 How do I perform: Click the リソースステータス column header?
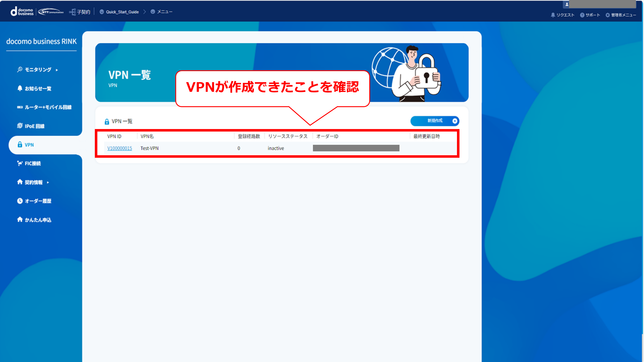point(288,136)
